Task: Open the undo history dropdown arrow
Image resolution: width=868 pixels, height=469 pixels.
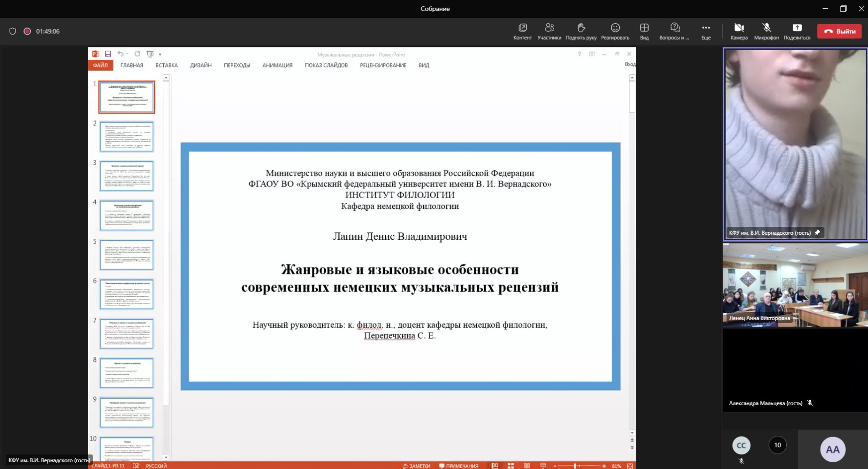Action: click(127, 54)
